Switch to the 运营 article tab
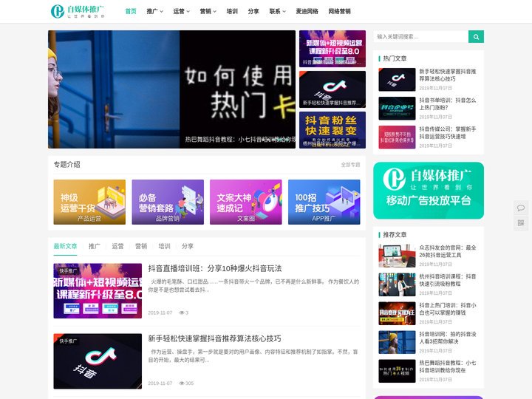This screenshot has width=532, height=399. click(117, 246)
